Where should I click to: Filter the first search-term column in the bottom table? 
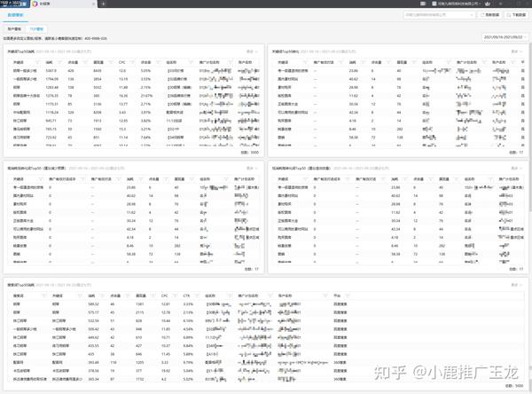pos(44,295)
